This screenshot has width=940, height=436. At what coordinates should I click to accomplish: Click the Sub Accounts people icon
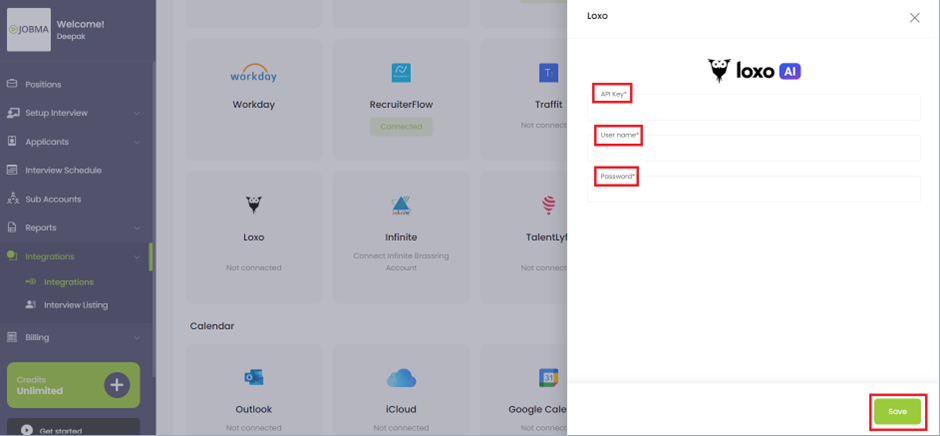12,199
